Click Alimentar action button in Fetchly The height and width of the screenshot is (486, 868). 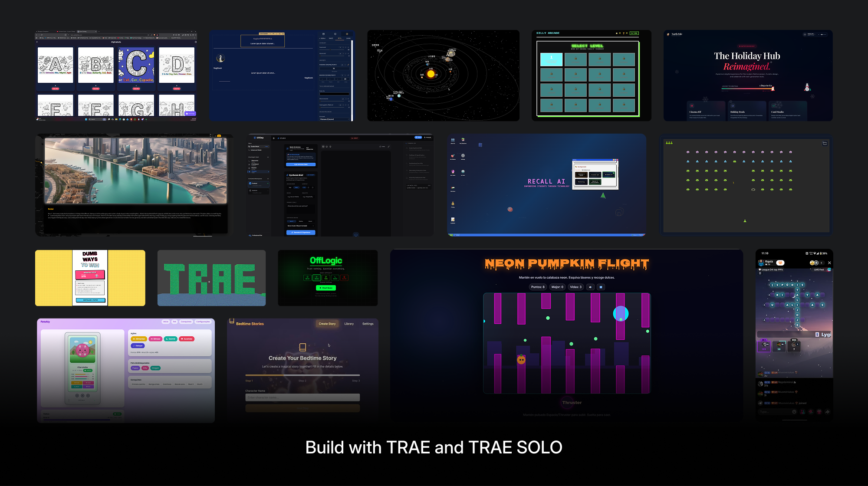coord(139,339)
